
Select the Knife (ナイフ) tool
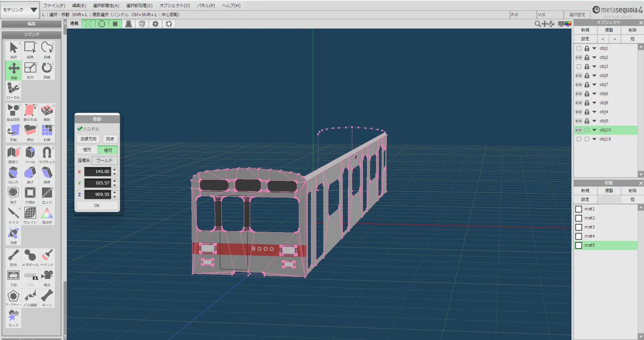coord(13,215)
